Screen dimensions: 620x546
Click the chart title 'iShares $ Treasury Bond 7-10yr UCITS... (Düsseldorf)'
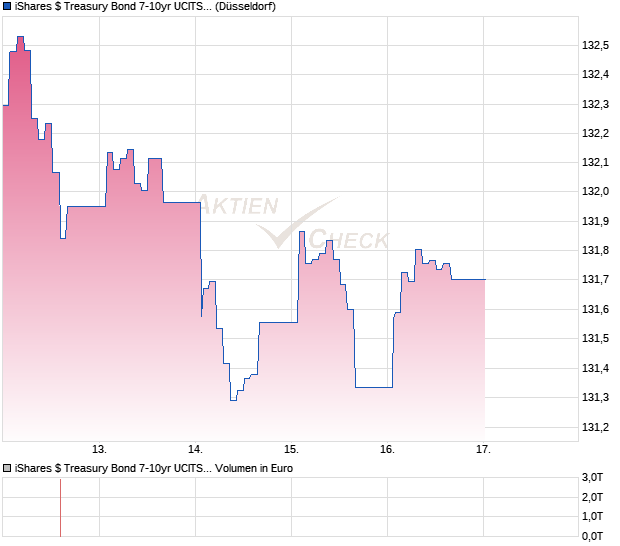[x=145, y=7]
